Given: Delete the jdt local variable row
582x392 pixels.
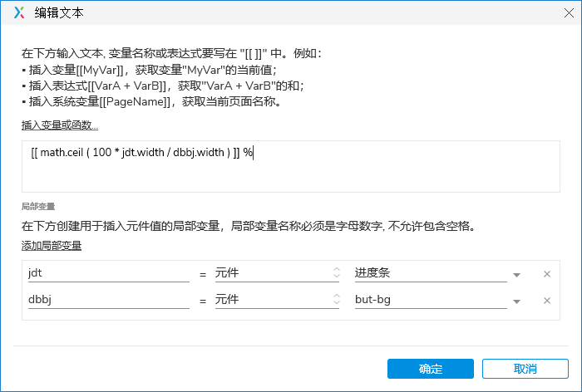Looking at the screenshot, I should point(547,274).
